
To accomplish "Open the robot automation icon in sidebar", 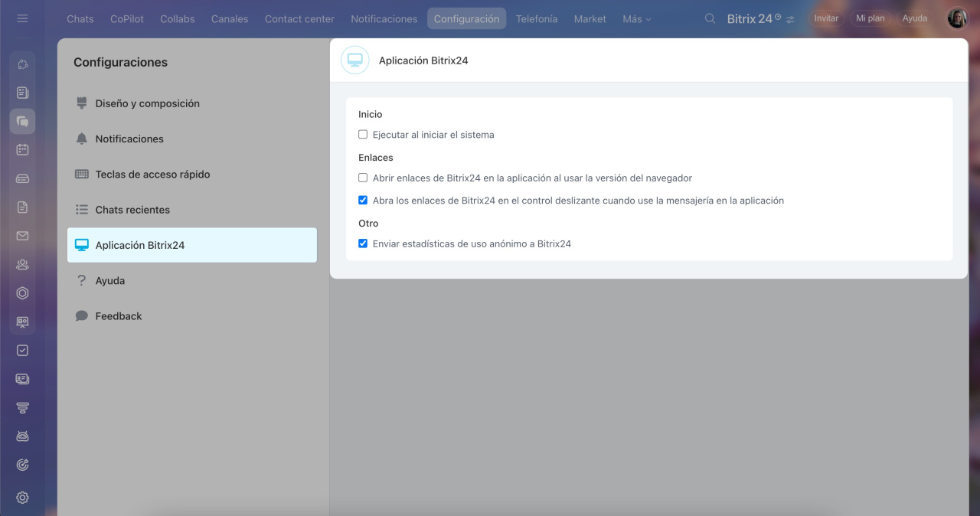I will 22,436.
